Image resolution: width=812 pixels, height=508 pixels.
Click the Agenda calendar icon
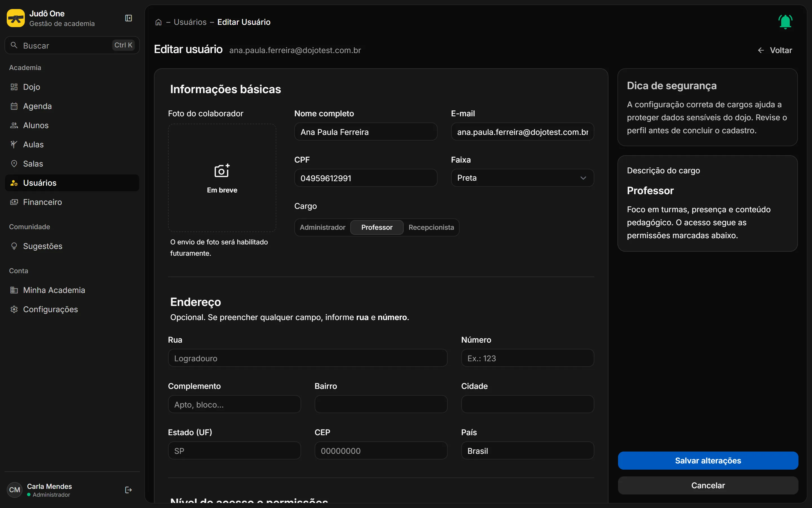(14, 106)
